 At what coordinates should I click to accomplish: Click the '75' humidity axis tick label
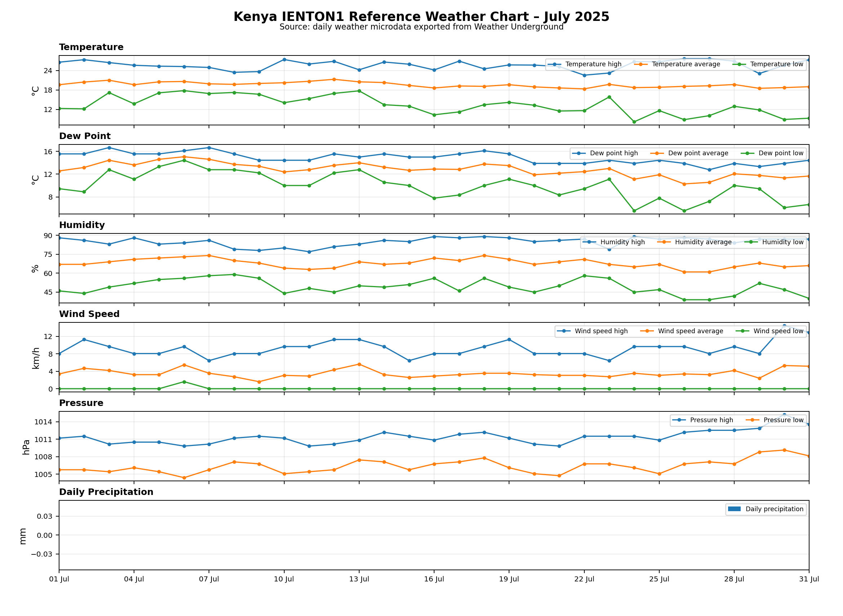click(48, 255)
